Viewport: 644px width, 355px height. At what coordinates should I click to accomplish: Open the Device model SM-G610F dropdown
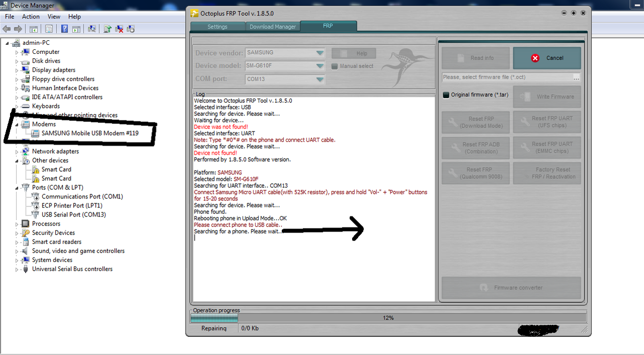tap(320, 66)
